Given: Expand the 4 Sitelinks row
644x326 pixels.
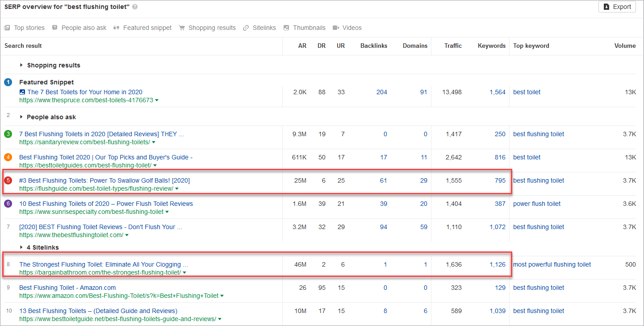Looking at the screenshot, I should 21,247.
